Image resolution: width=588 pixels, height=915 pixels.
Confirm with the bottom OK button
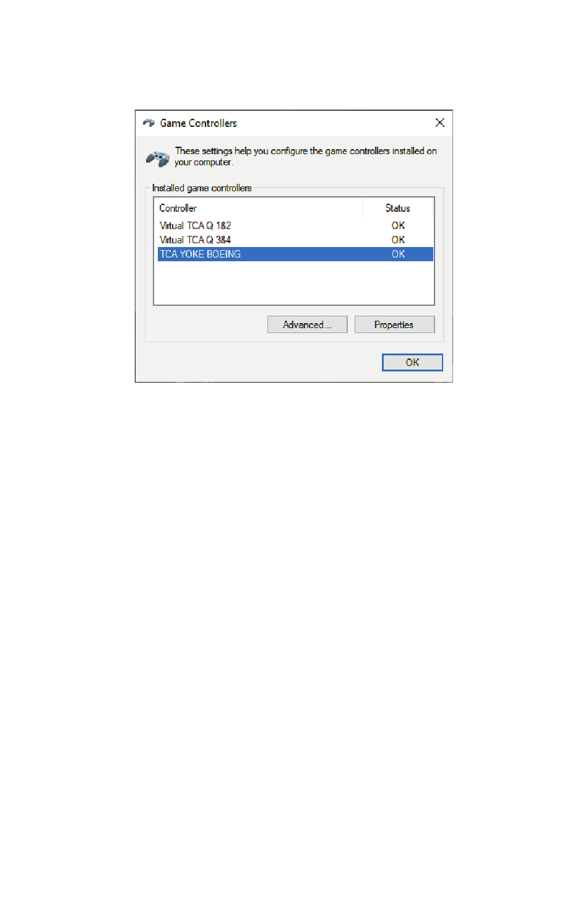[x=412, y=362]
